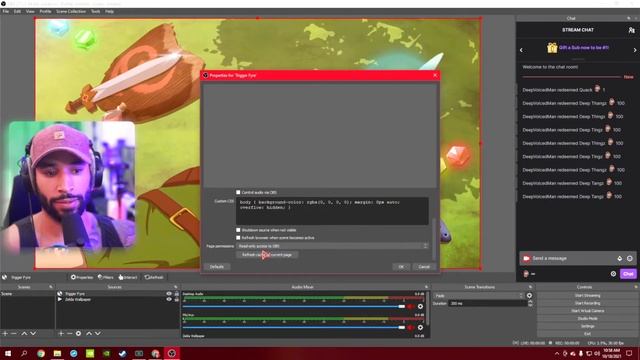The image size is (640, 360).
Task: Click Desktop Audio volume slider
Action: 294,306
